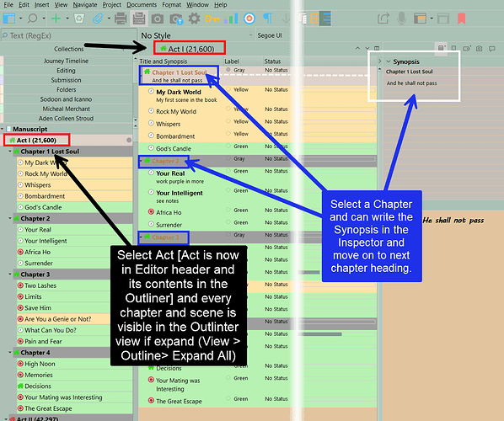504x421 pixels.
Task: Open Compile with the printer icon
Action: coord(121,19)
